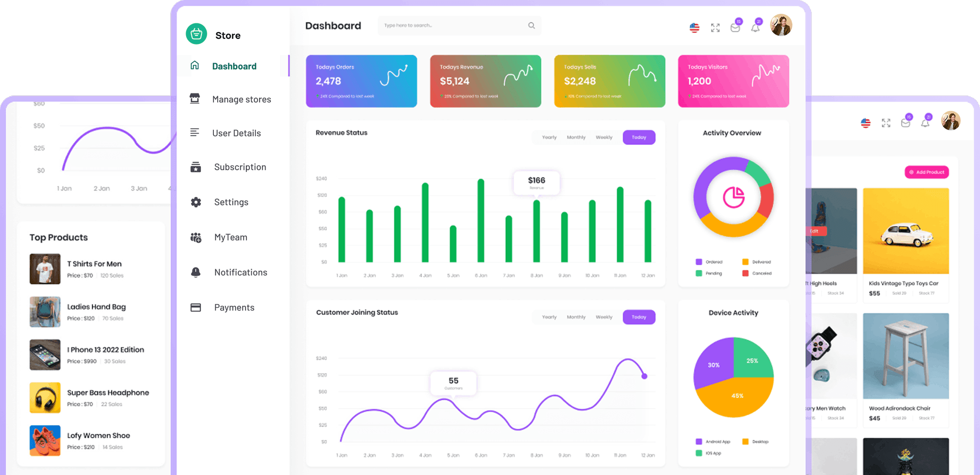
Task: Open MyTeam menu item
Action: coord(231,237)
